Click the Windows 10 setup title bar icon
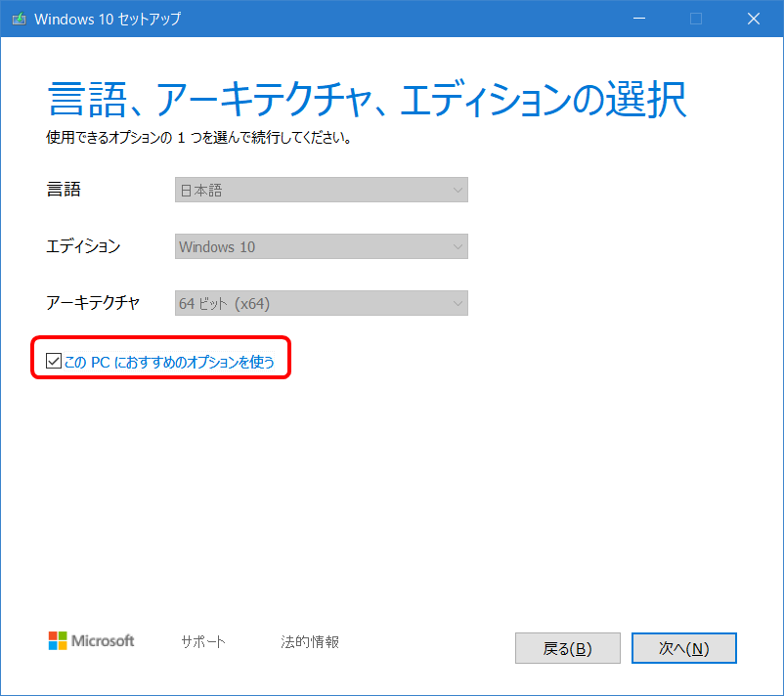 (x=19, y=19)
